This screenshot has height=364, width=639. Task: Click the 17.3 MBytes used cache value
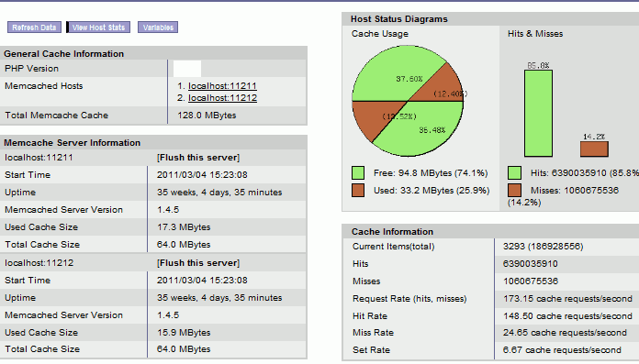pyautogui.click(x=184, y=227)
